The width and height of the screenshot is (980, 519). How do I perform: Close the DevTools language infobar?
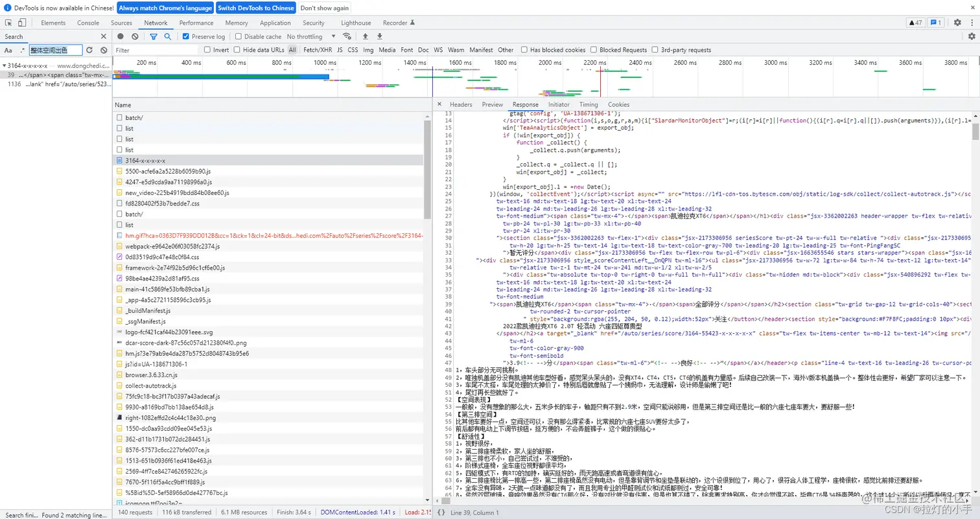[972, 8]
